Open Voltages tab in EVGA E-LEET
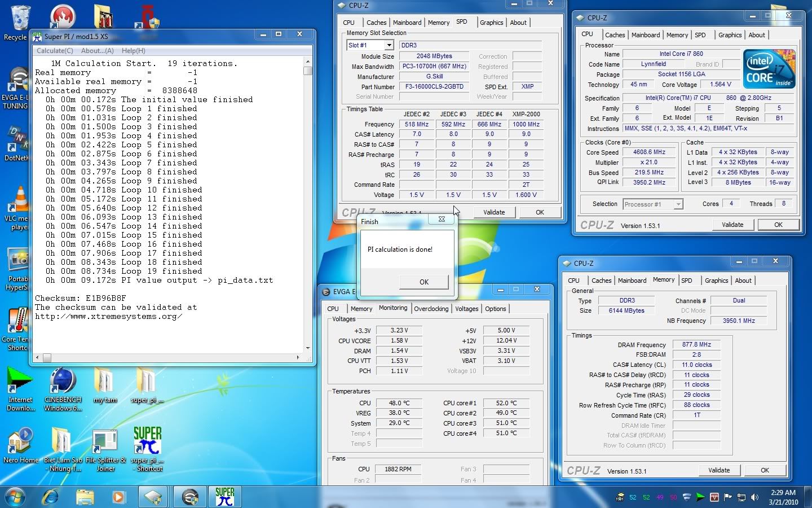The height and width of the screenshot is (508, 812). [x=467, y=309]
